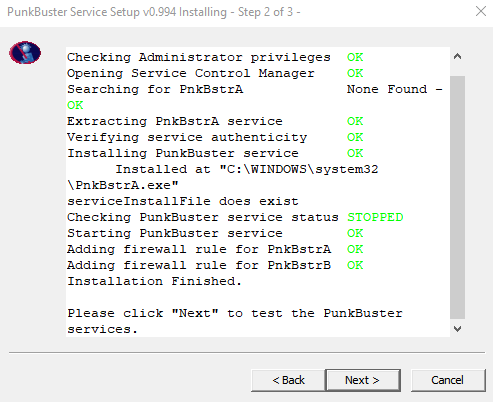The image size is (493, 402).
Task: Click the setup window title bar text
Action: click(154, 12)
